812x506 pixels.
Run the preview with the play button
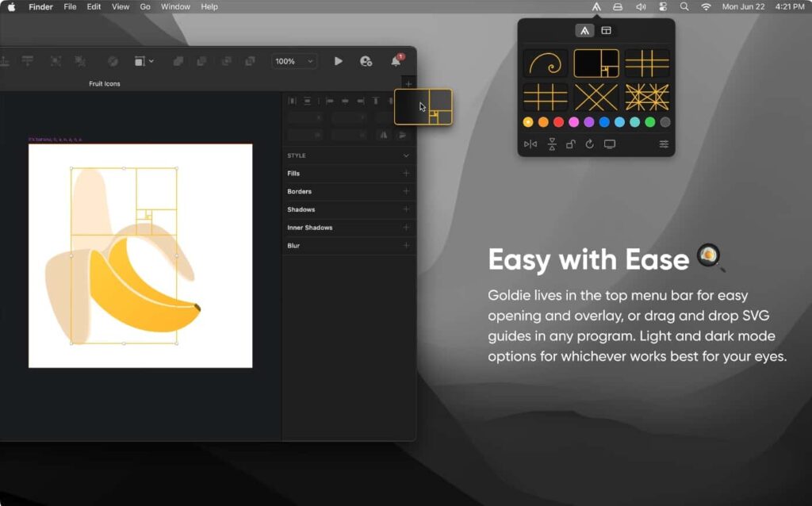337,61
